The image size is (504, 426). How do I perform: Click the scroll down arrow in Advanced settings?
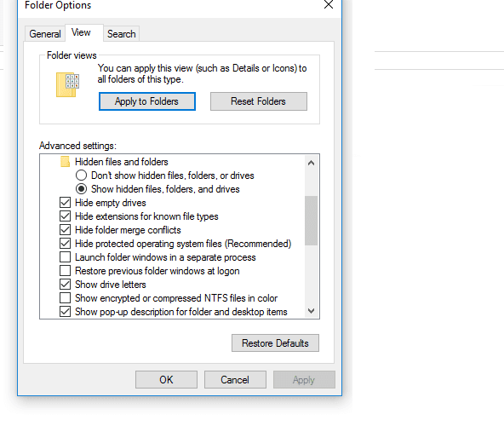point(311,311)
